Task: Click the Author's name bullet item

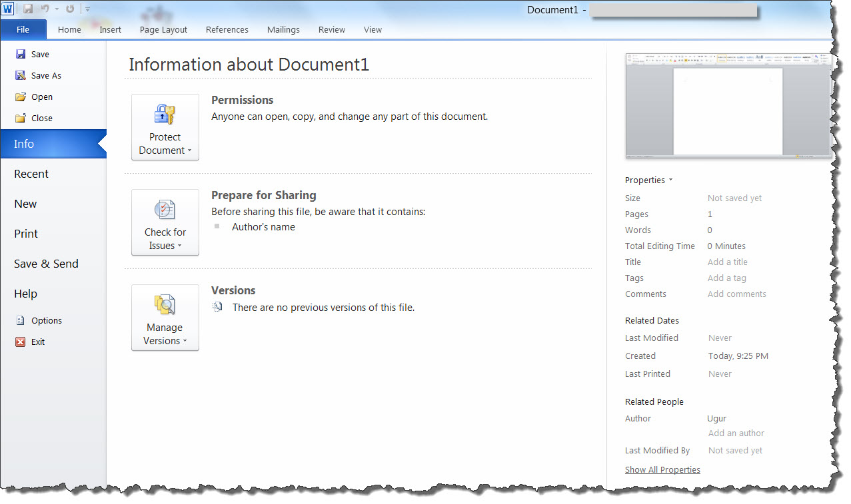Action: coord(263,227)
